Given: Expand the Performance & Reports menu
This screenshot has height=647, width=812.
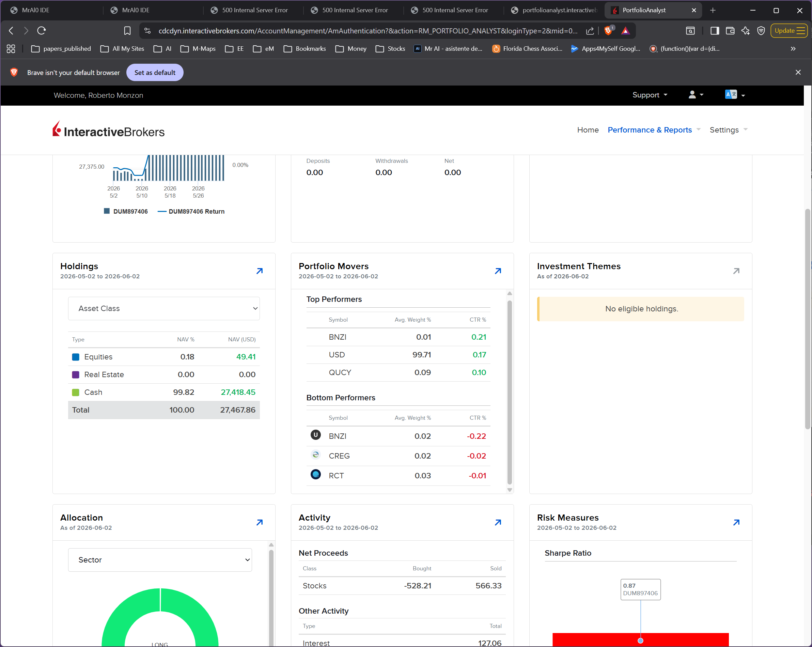Looking at the screenshot, I should tap(654, 129).
